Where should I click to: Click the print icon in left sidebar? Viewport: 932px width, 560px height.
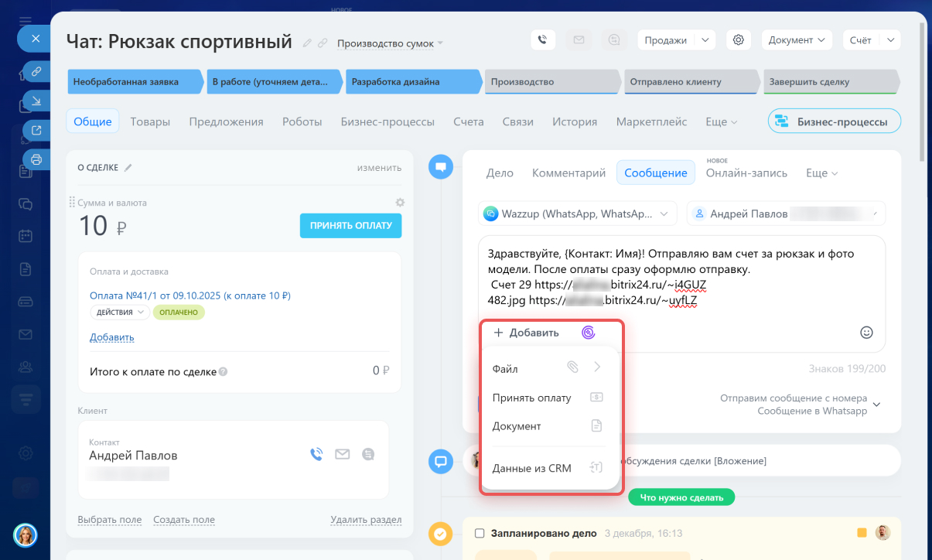pyautogui.click(x=36, y=159)
